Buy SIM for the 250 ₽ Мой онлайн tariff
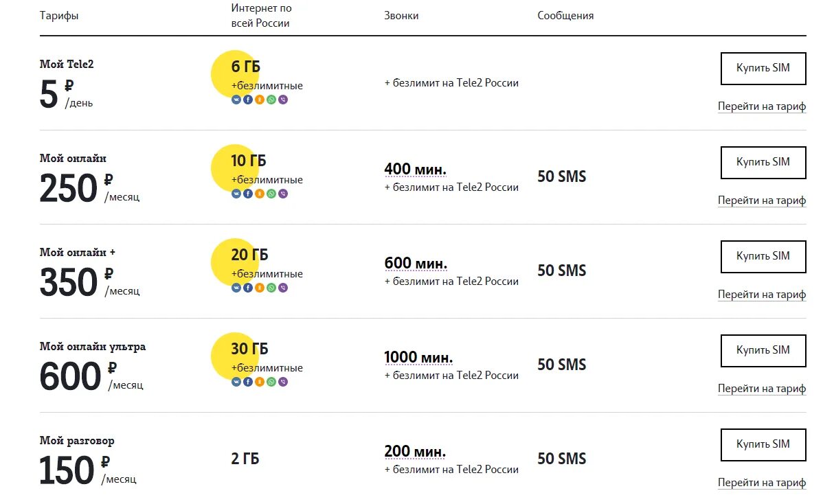Screen dimensions: 823x504 click(x=763, y=162)
